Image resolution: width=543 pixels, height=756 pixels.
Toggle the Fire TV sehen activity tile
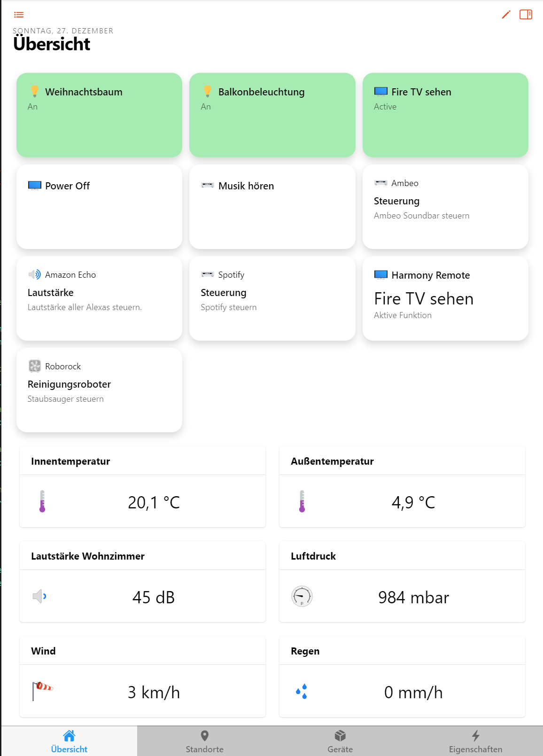445,115
